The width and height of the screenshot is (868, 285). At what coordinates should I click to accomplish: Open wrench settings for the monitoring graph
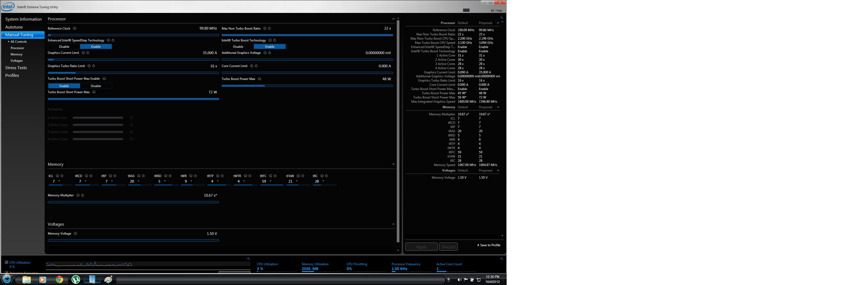click(x=248, y=259)
